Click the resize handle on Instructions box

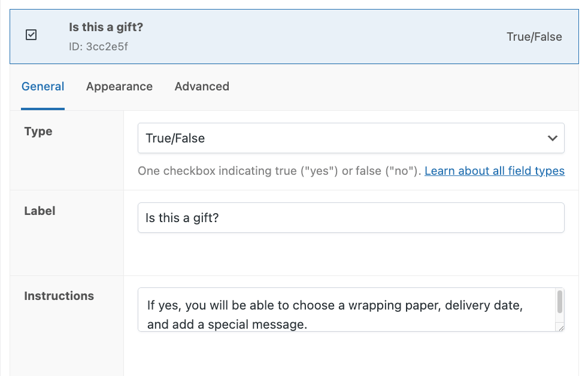coord(560,329)
